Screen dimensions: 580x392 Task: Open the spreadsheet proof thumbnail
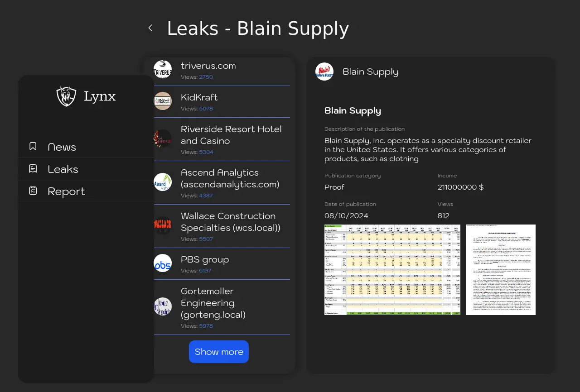pyautogui.click(x=392, y=270)
